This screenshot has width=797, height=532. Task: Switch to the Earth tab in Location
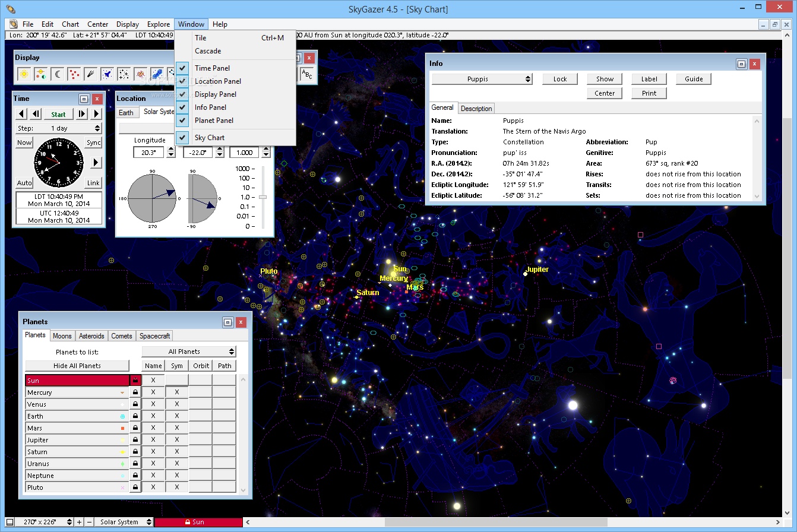tap(126, 112)
